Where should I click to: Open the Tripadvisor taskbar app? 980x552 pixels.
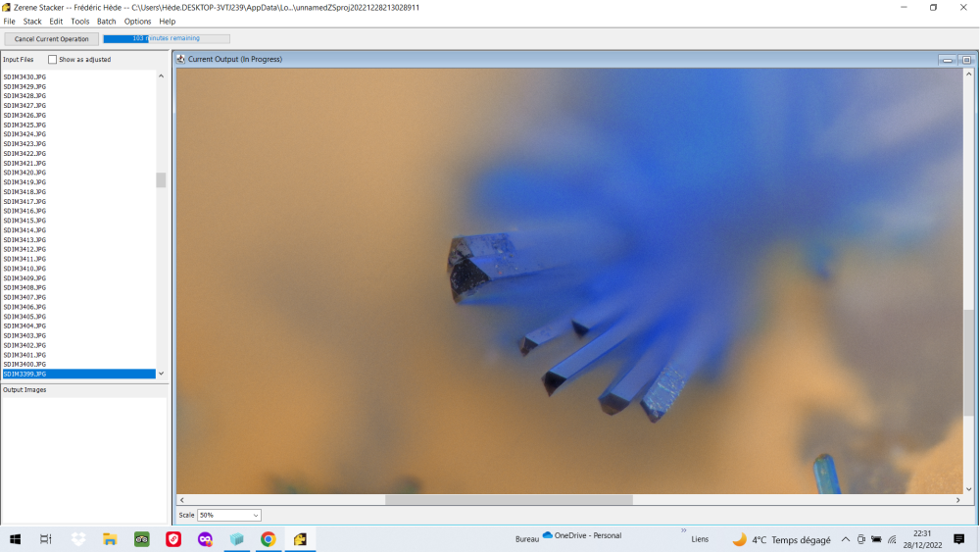tap(142, 539)
